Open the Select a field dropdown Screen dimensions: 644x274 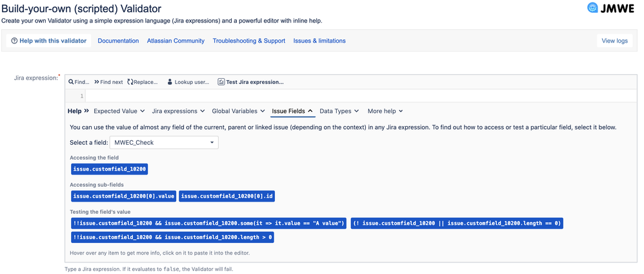point(164,143)
